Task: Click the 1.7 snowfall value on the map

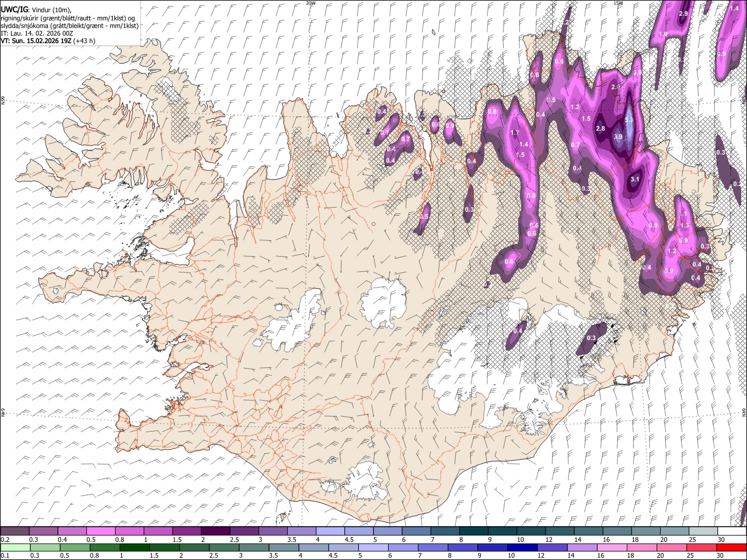Action: click(x=515, y=133)
